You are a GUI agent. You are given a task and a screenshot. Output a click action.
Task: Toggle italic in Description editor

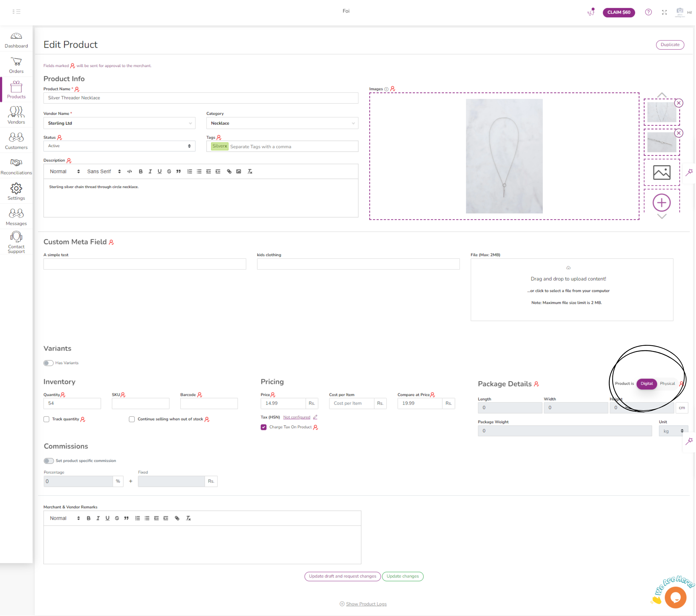150,172
